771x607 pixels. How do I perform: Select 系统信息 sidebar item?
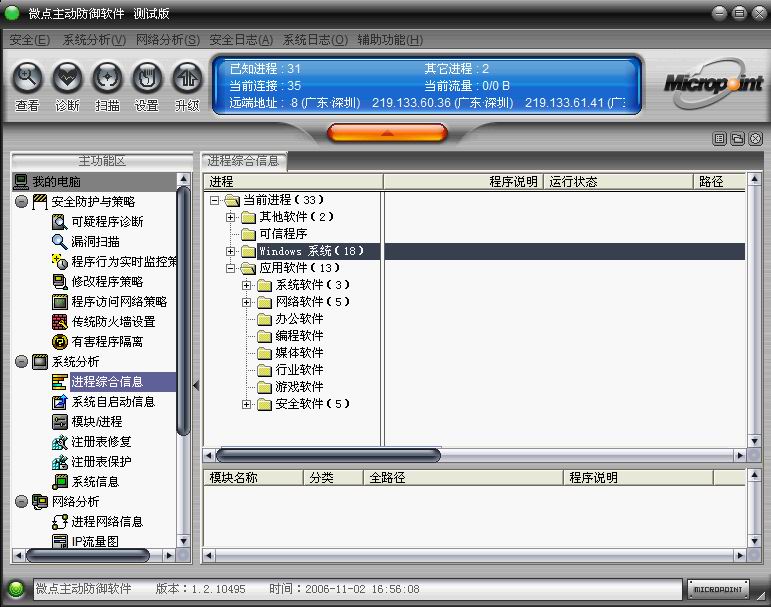[86, 482]
